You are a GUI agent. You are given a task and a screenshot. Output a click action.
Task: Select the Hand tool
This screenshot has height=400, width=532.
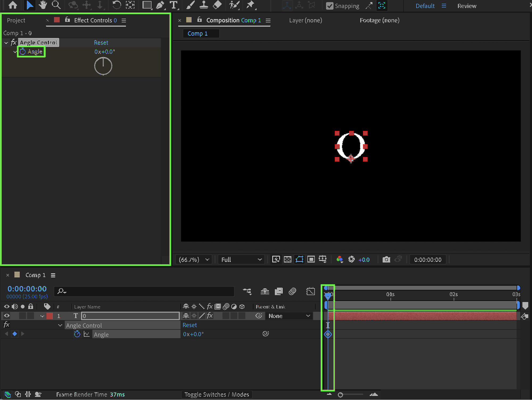pos(43,5)
